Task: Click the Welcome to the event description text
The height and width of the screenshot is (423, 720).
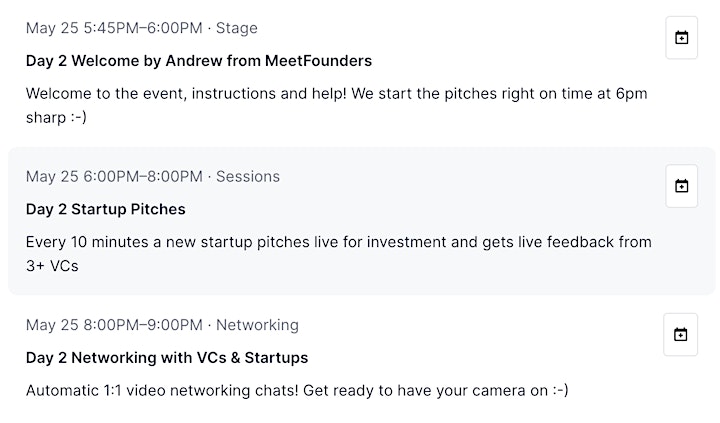Action: (x=337, y=105)
